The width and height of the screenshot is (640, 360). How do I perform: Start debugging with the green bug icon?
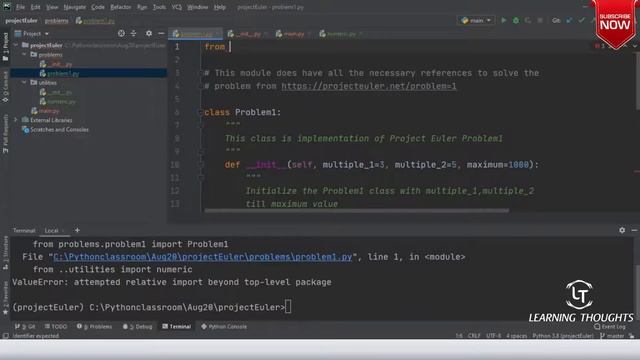pyautogui.click(x=516, y=20)
